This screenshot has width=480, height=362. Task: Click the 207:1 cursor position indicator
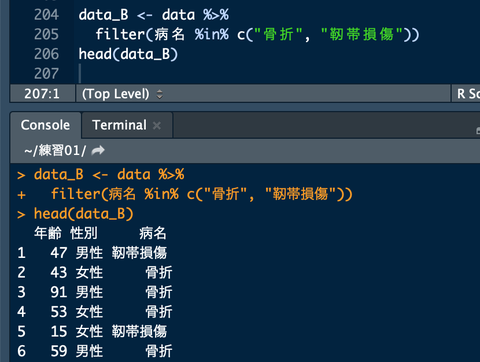[42, 94]
